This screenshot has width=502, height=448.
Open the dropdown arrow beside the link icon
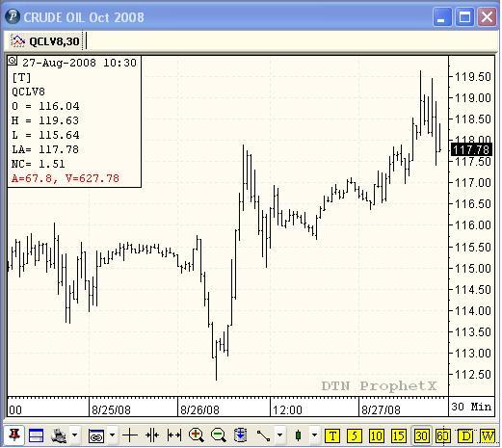point(112,435)
